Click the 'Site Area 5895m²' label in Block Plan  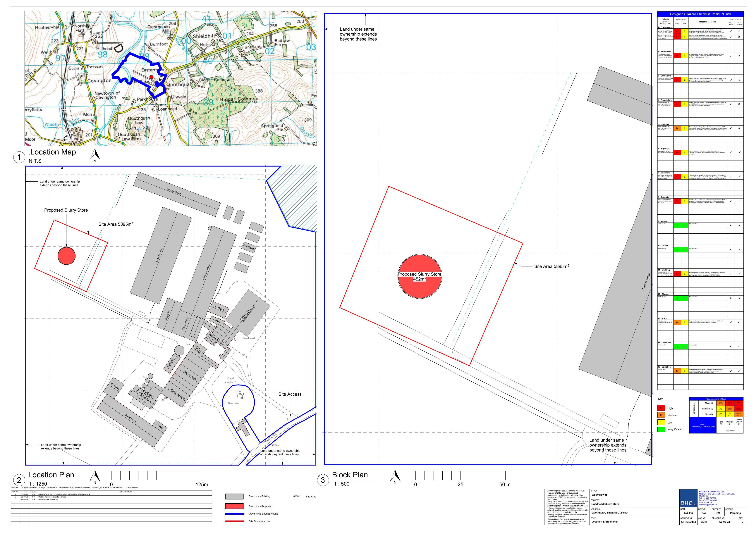[551, 266]
